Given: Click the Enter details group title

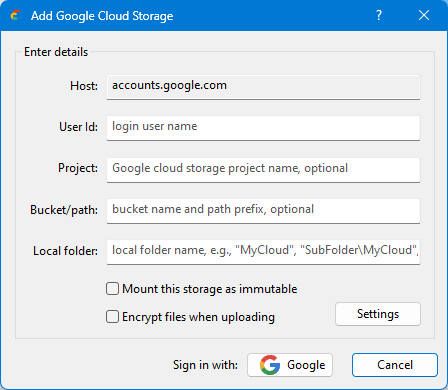Looking at the screenshot, I should (56, 52).
